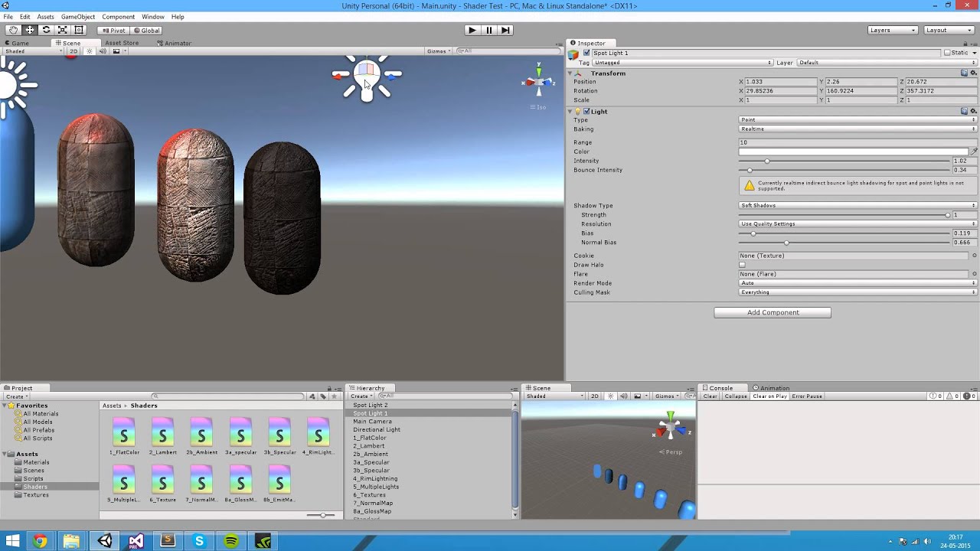The width and height of the screenshot is (980, 551).
Task: Open the Shadow Type dropdown
Action: [x=857, y=206]
